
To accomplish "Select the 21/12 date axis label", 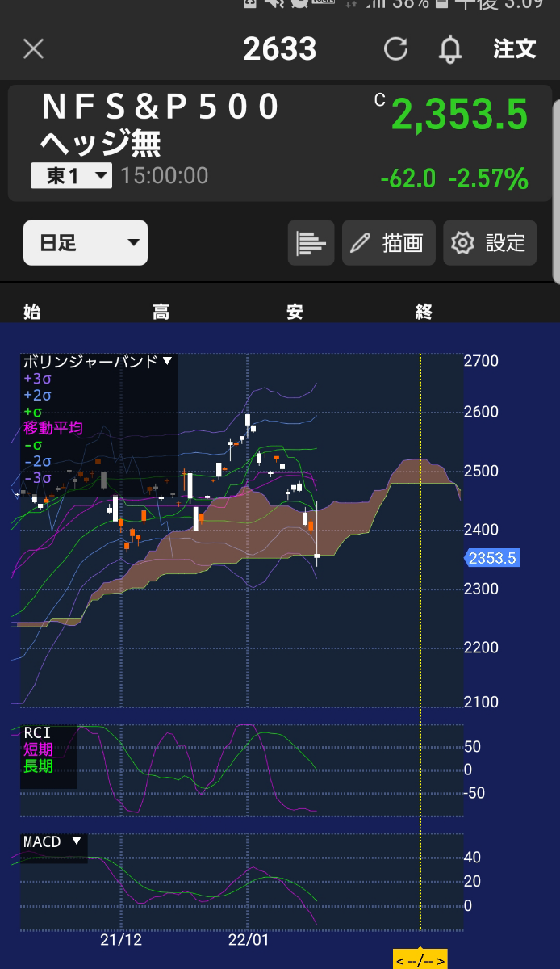I will coord(121,940).
